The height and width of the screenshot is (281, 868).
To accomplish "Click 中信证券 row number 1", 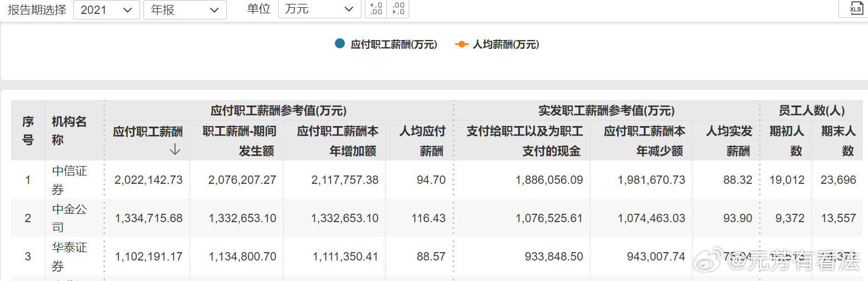I will (28, 180).
